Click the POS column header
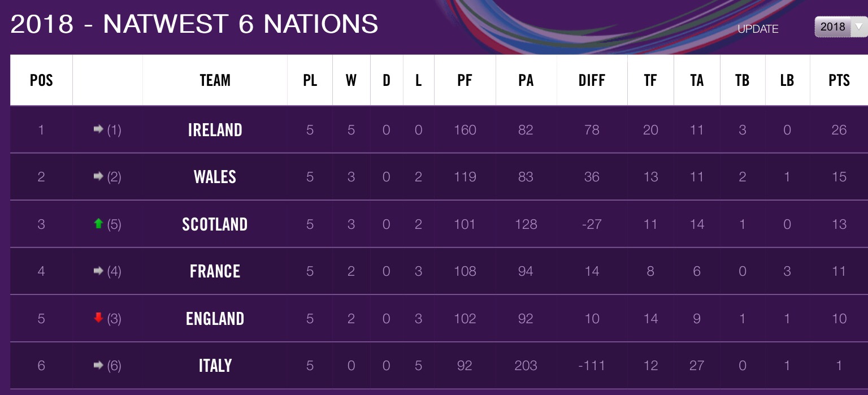 coord(41,80)
